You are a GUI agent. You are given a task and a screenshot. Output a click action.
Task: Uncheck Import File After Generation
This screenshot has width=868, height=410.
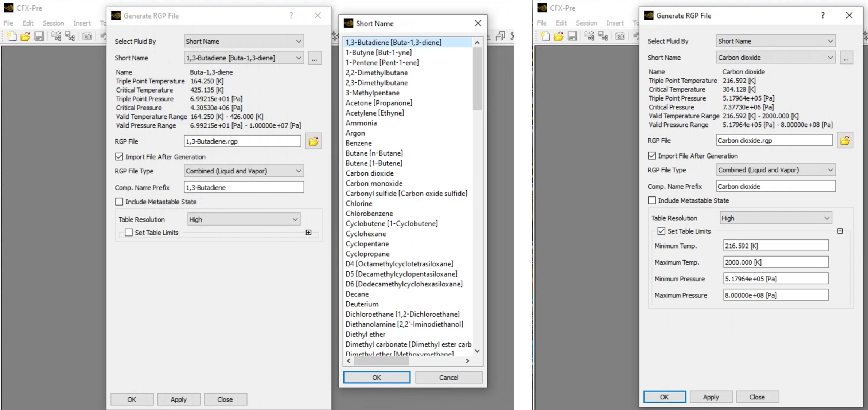coord(119,156)
